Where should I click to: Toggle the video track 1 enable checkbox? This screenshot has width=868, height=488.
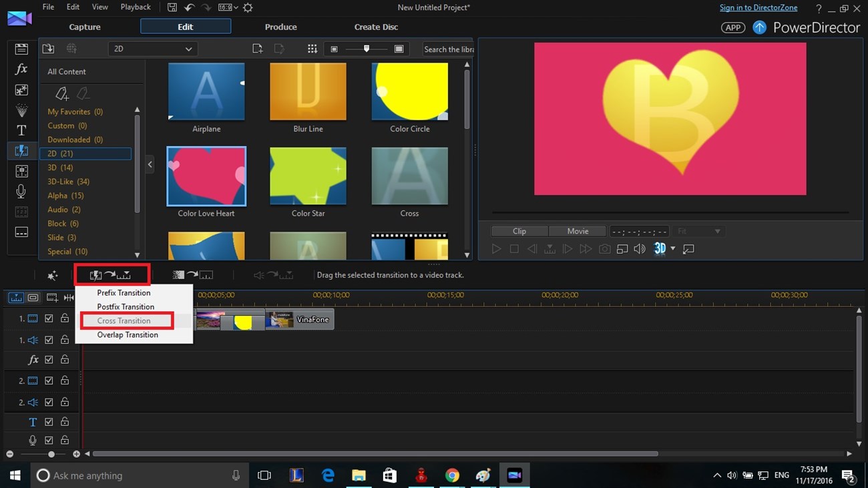(49, 319)
